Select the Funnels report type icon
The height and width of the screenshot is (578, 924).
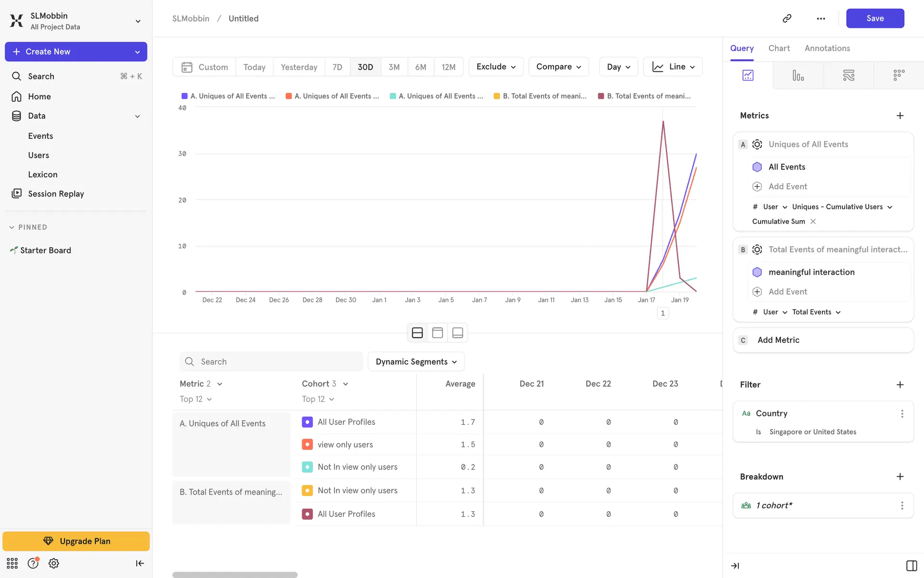click(x=798, y=75)
